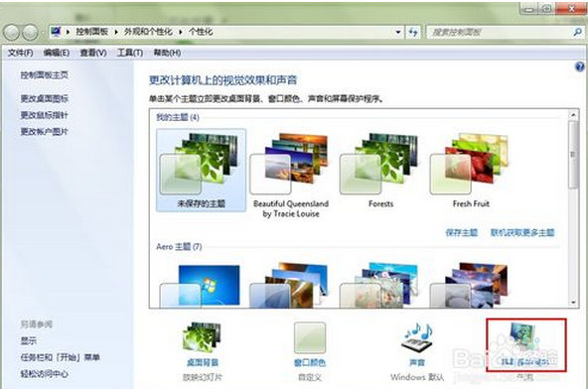The height and width of the screenshot is (389, 588).
Task: Open the screen saver icon highlighted in red
Action: click(525, 345)
